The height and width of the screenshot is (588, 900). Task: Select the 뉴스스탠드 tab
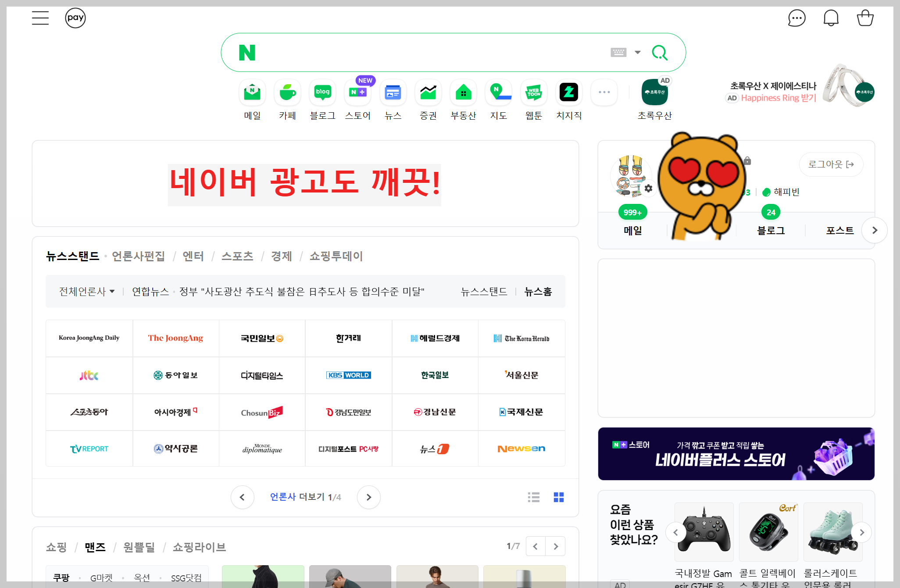(x=73, y=256)
